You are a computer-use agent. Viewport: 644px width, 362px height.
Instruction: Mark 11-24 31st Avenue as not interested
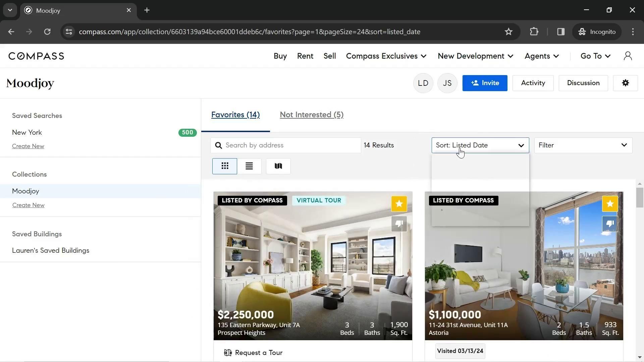(610, 224)
